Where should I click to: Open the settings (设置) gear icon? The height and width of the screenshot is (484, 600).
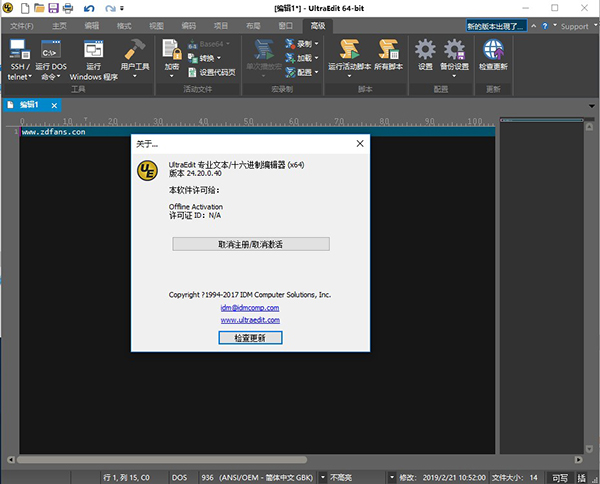pos(425,49)
